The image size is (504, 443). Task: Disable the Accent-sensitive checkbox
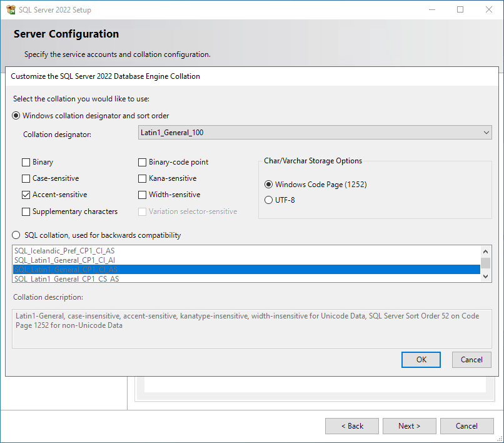click(x=26, y=195)
